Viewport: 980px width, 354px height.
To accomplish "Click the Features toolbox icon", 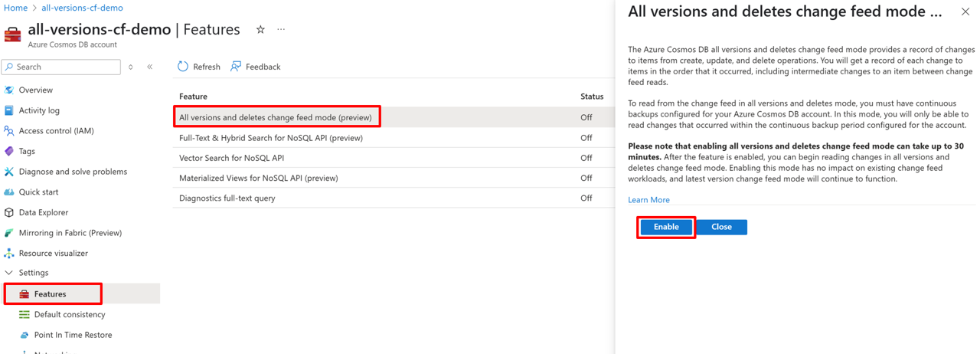I will click(x=24, y=294).
